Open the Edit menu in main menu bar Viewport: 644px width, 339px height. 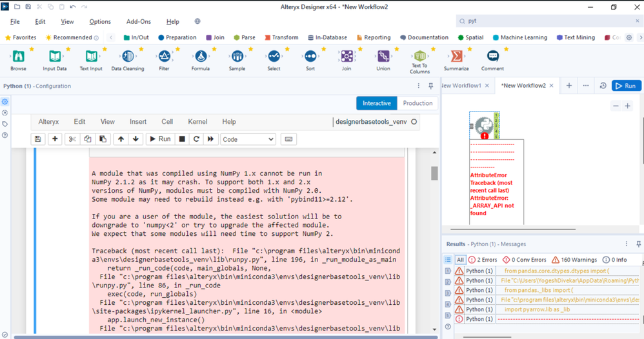pos(40,22)
